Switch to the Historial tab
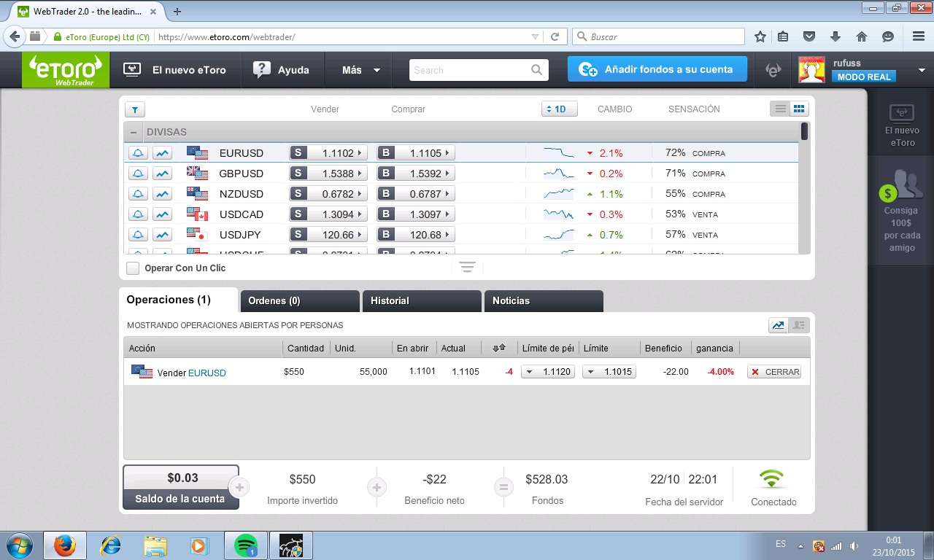The height and width of the screenshot is (560, 934). (422, 301)
